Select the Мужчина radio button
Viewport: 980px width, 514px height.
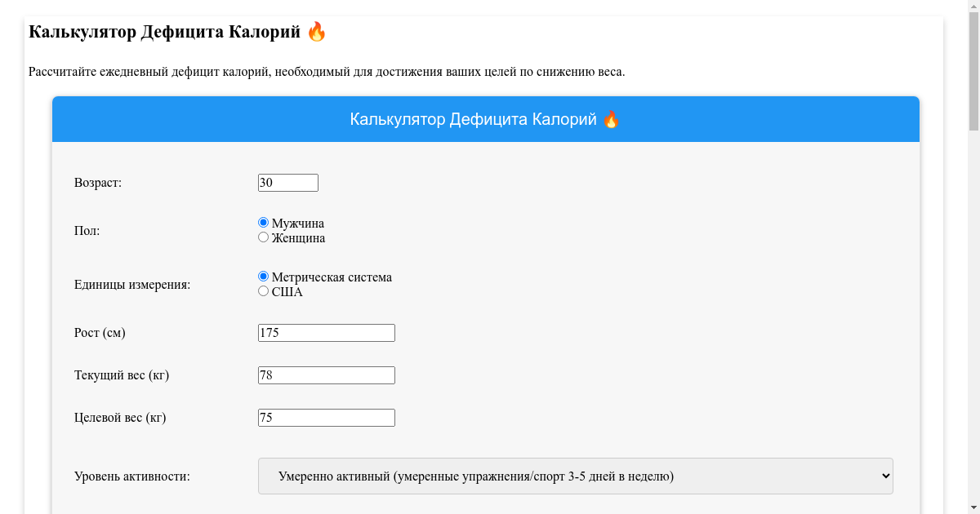[263, 223]
